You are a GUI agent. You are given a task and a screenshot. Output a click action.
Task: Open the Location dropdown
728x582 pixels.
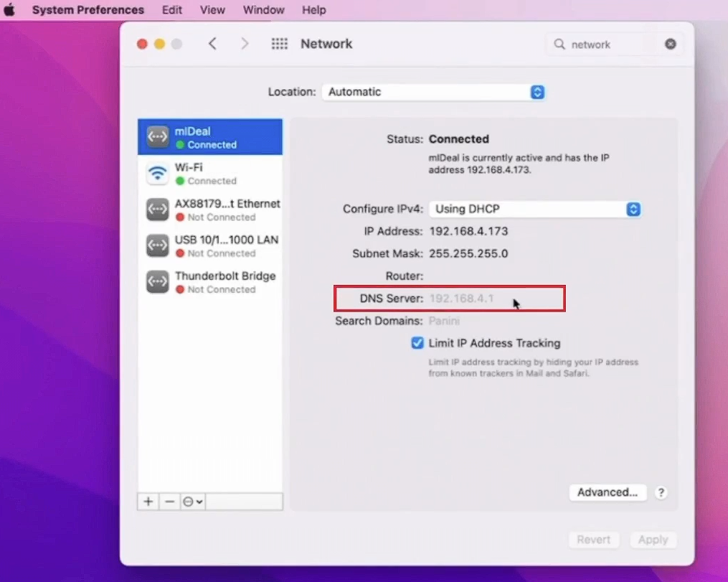click(433, 92)
